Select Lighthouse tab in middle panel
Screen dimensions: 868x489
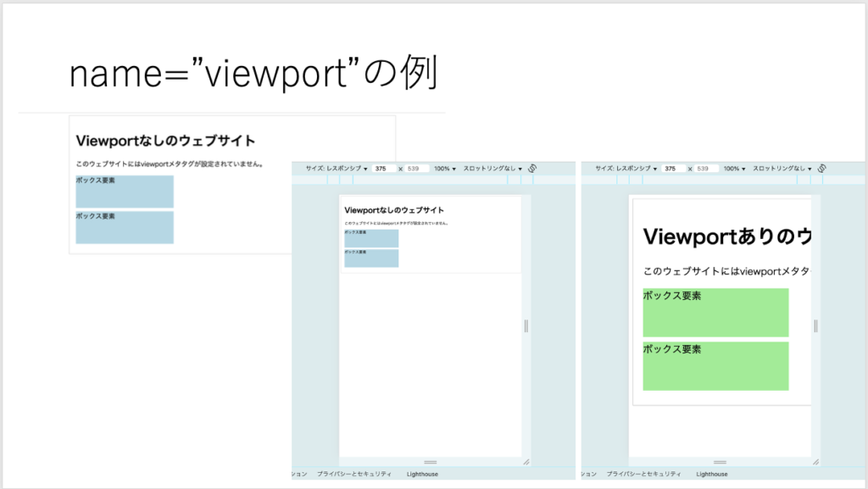422,475
